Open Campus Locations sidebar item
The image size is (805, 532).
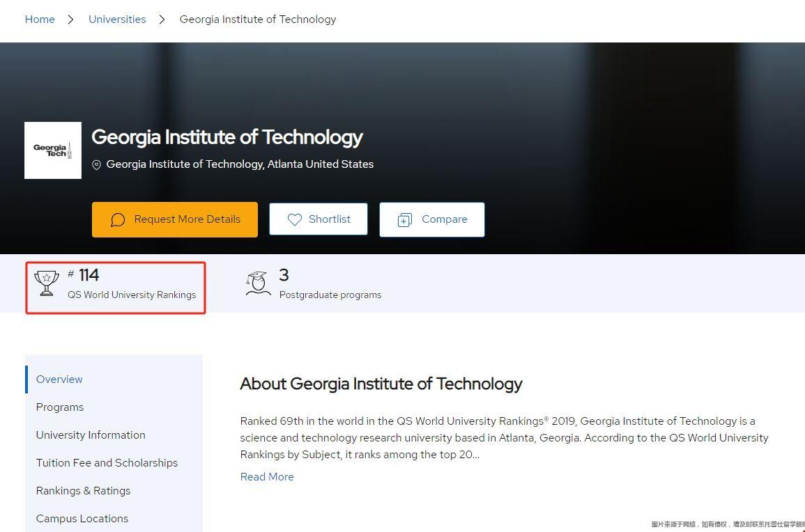point(82,519)
